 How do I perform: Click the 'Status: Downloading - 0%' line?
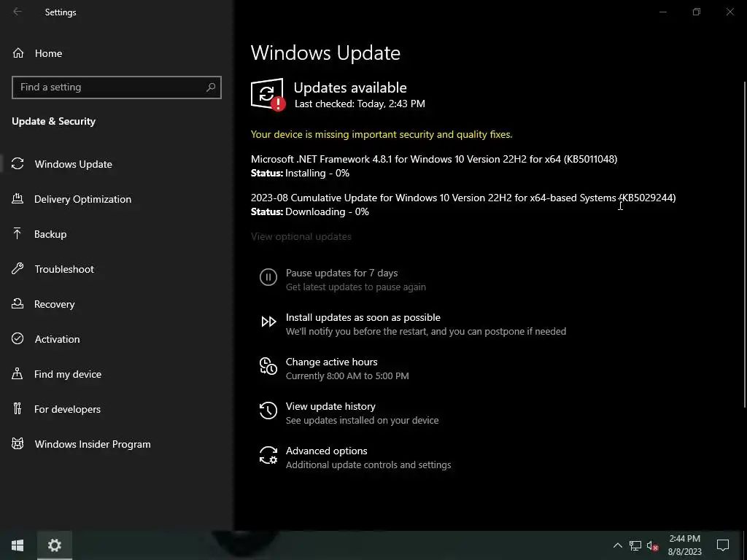pos(309,212)
